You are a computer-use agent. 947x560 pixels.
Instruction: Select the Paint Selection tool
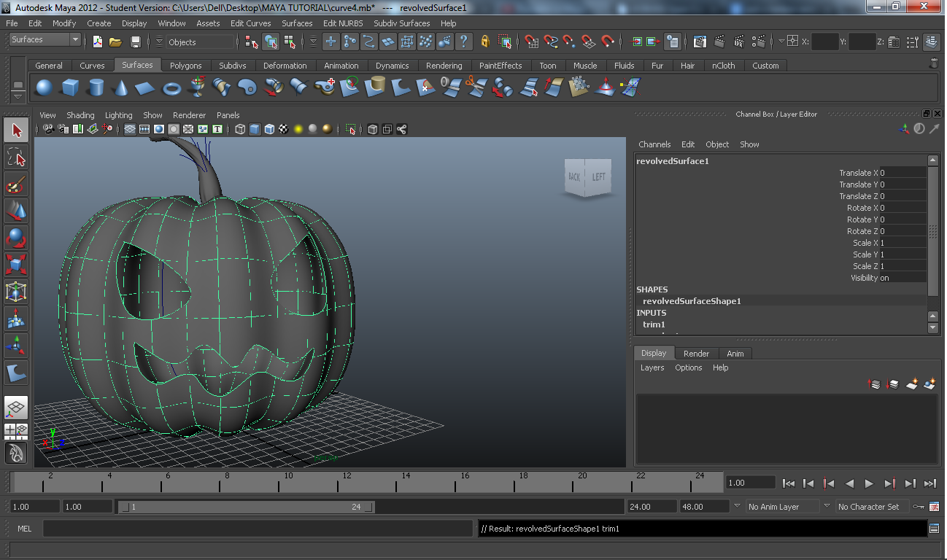16,184
